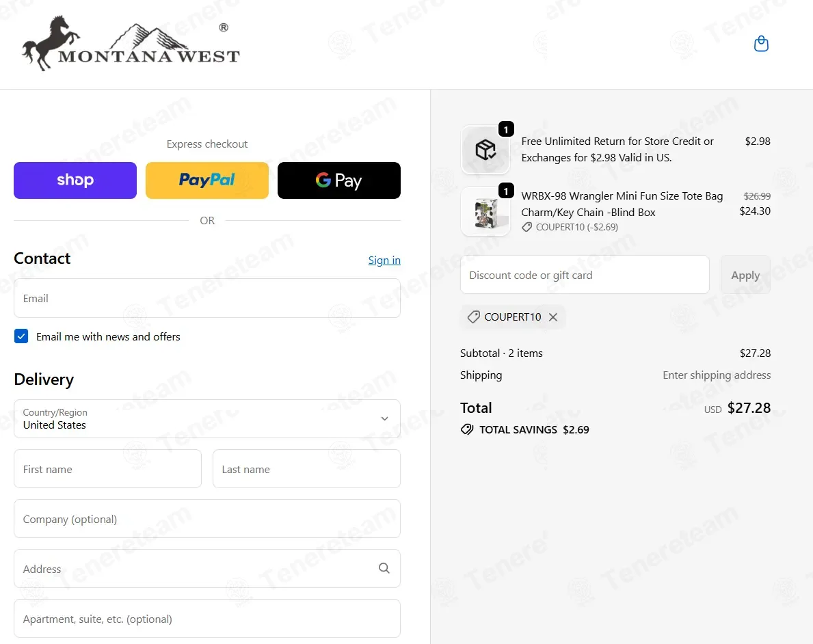Click the Country/Region chevron arrow

(385, 418)
